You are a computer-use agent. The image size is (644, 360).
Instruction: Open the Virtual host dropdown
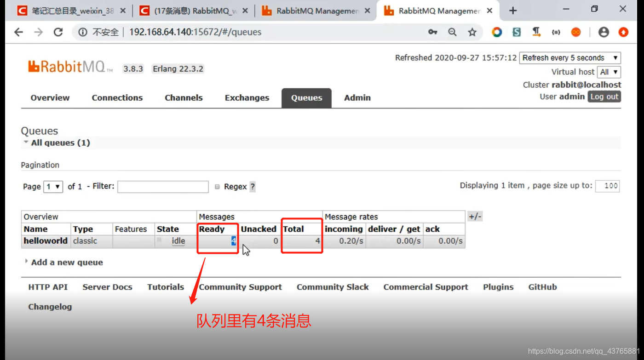click(x=609, y=72)
